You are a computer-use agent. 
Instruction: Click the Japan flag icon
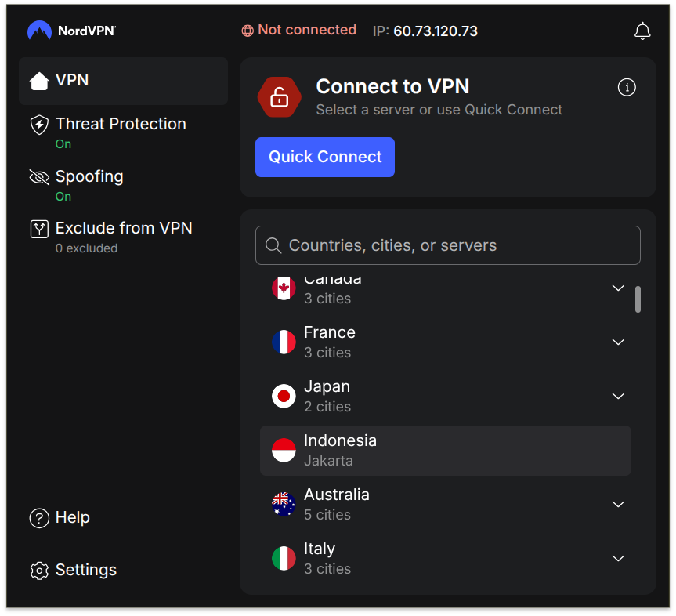click(284, 397)
